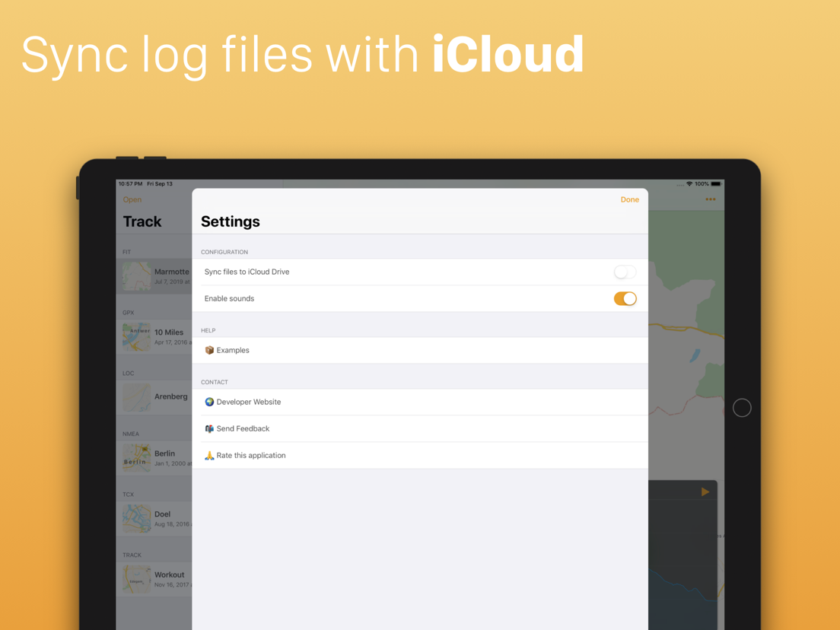Image resolution: width=840 pixels, height=630 pixels.
Task: Choose Send Feedback
Action: point(420,428)
